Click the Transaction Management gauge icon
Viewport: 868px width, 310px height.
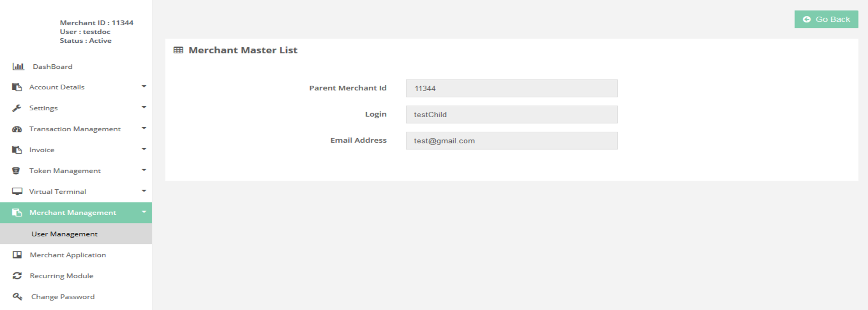point(17,129)
